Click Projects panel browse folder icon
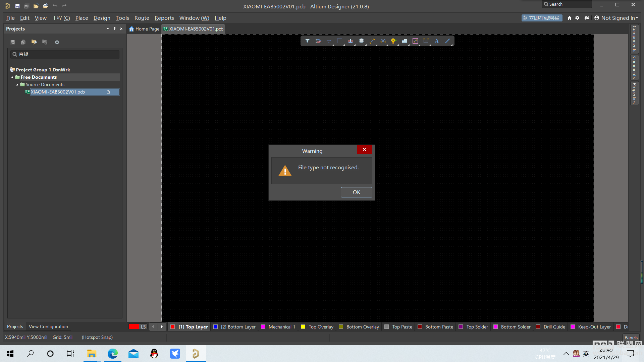Screen dimensions: 644x362 pos(34,42)
